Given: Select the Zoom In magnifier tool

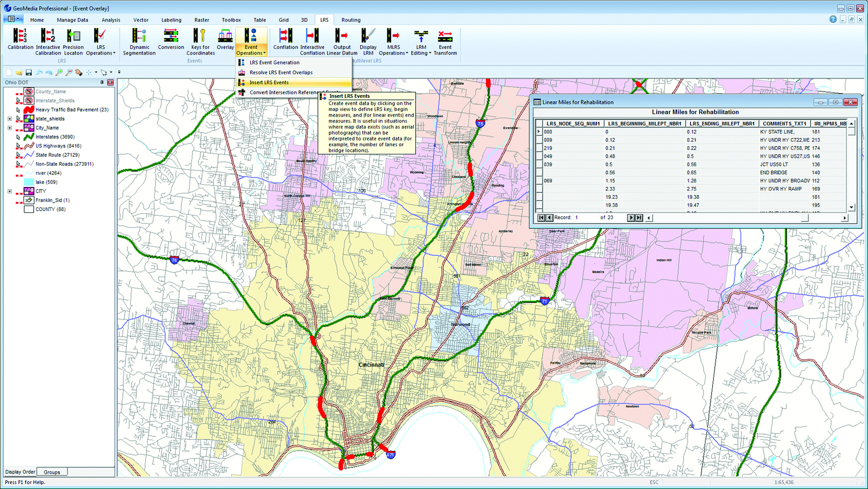Looking at the screenshot, I should pyautogui.click(x=59, y=72).
